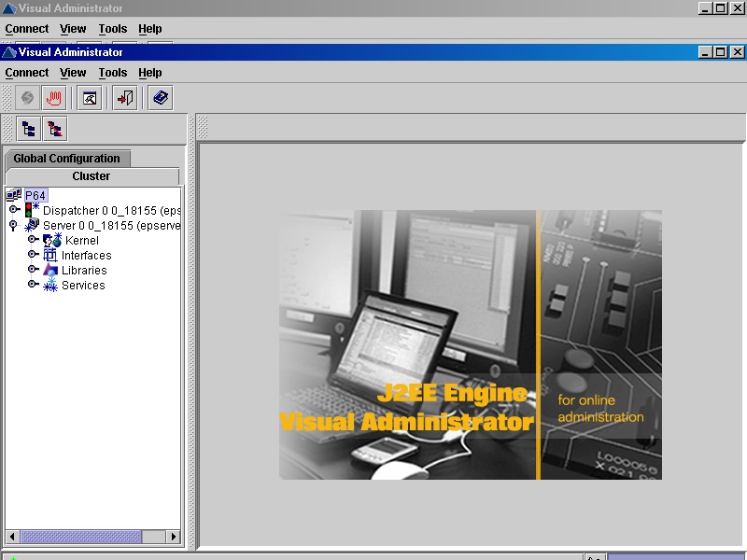Switch to the Cluster tab

click(x=92, y=176)
